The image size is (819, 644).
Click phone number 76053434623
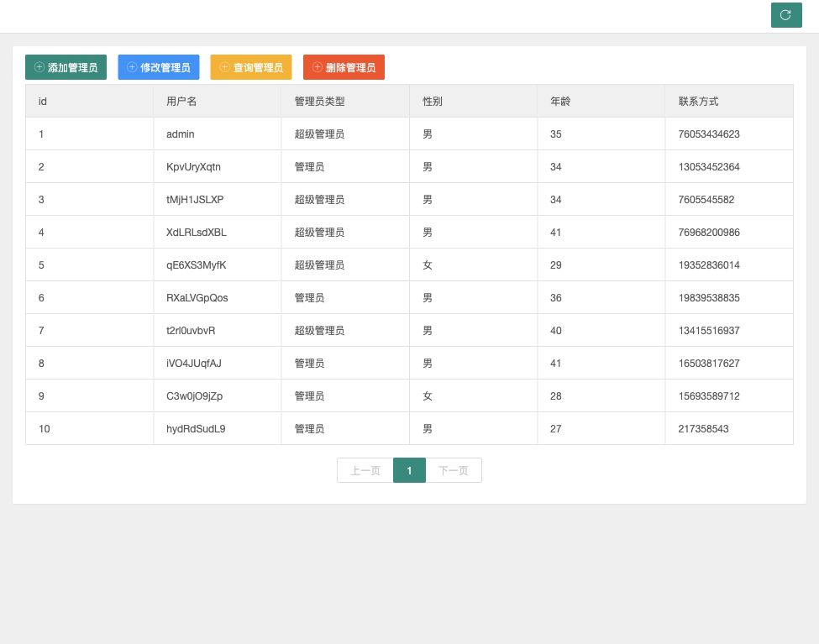click(709, 134)
